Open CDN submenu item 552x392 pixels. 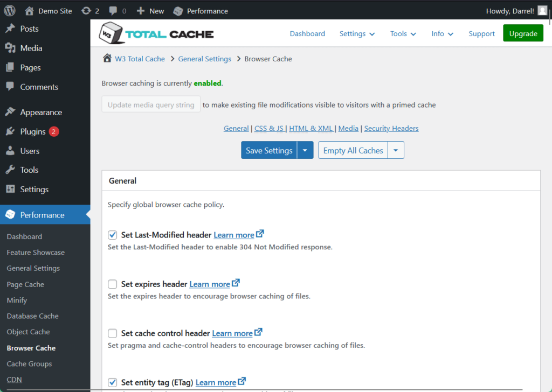14,380
